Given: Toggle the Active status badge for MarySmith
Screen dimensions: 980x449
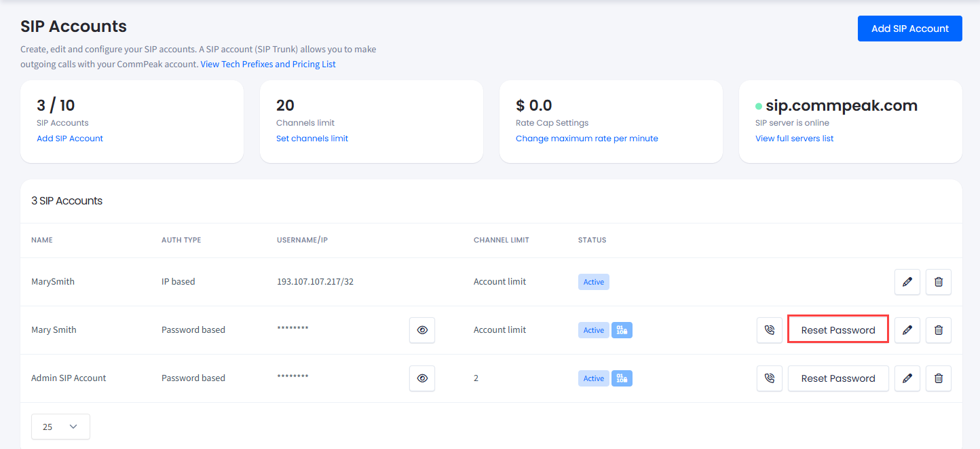Looking at the screenshot, I should pyautogui.click(x=593, y=281).
